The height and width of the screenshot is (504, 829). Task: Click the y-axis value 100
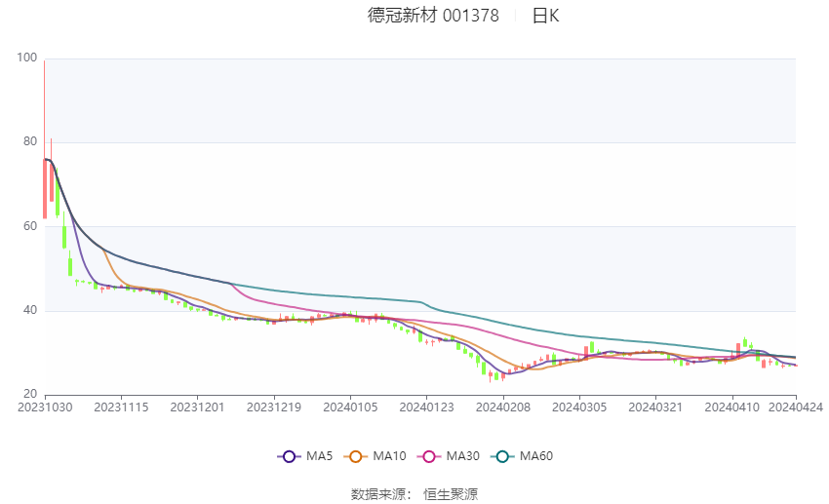pos(27,58)
